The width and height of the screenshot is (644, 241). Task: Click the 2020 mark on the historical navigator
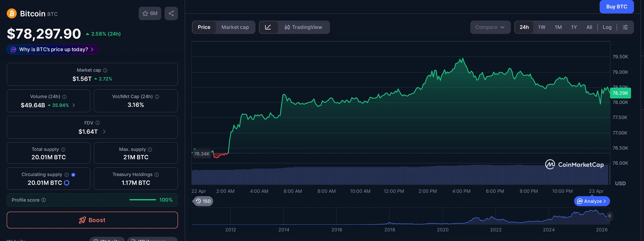443,230
